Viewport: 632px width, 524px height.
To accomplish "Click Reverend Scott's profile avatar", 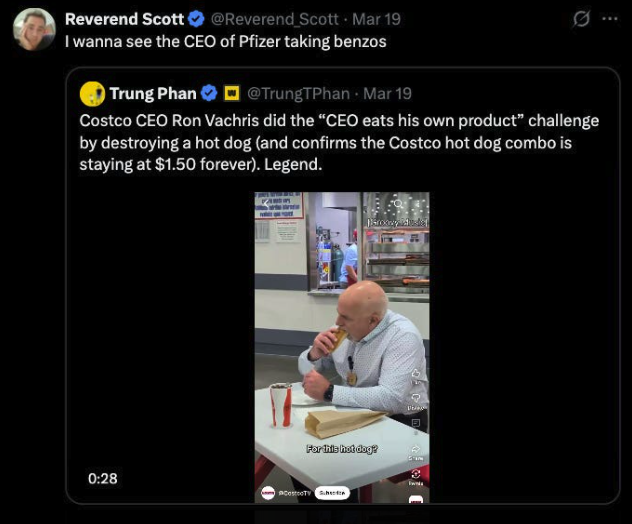I will pyautogui.click(x=33, y=29).
